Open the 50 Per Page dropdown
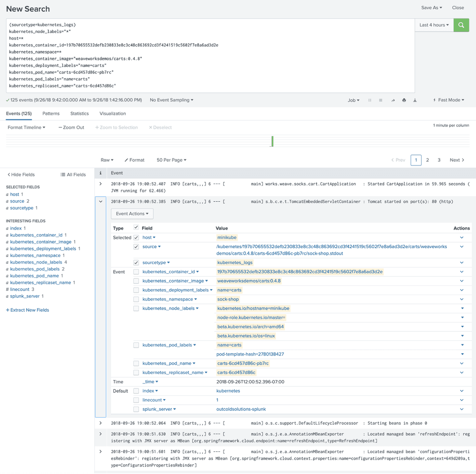 tap(171, 160)
